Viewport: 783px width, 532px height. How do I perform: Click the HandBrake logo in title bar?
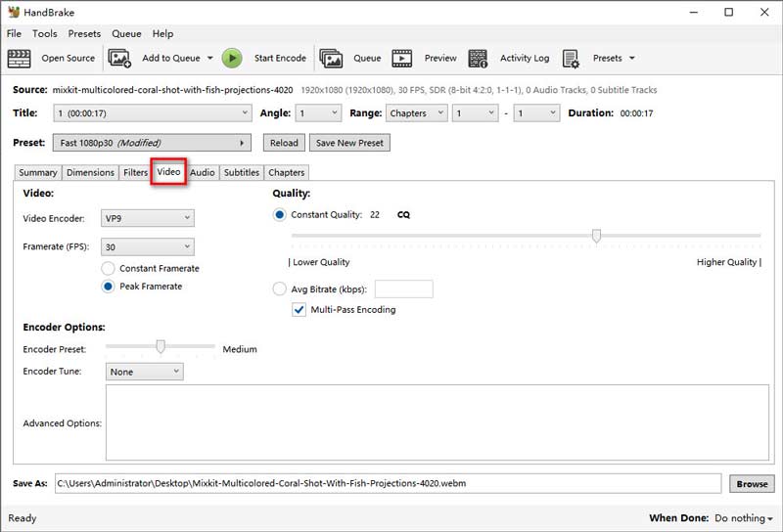14,12
